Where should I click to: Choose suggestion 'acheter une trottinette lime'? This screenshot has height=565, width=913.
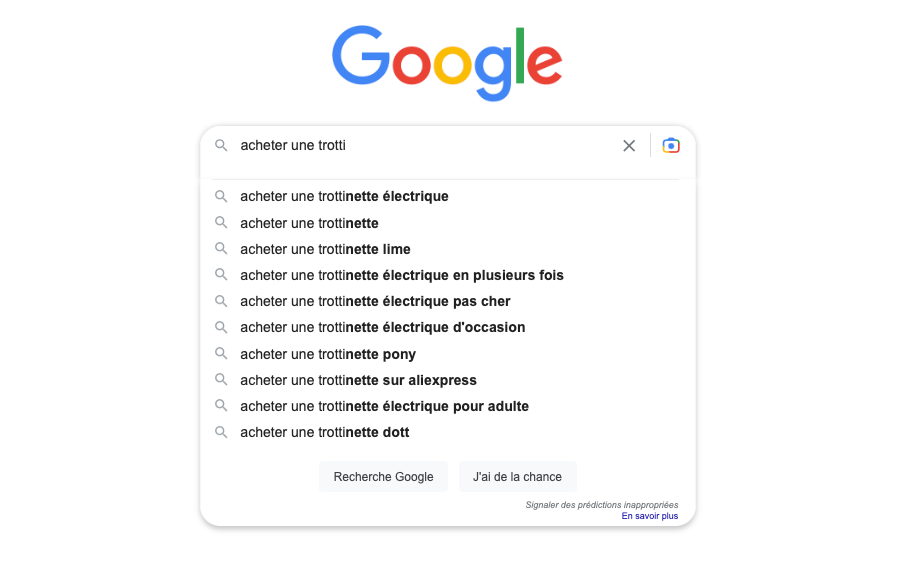[447, 249]
